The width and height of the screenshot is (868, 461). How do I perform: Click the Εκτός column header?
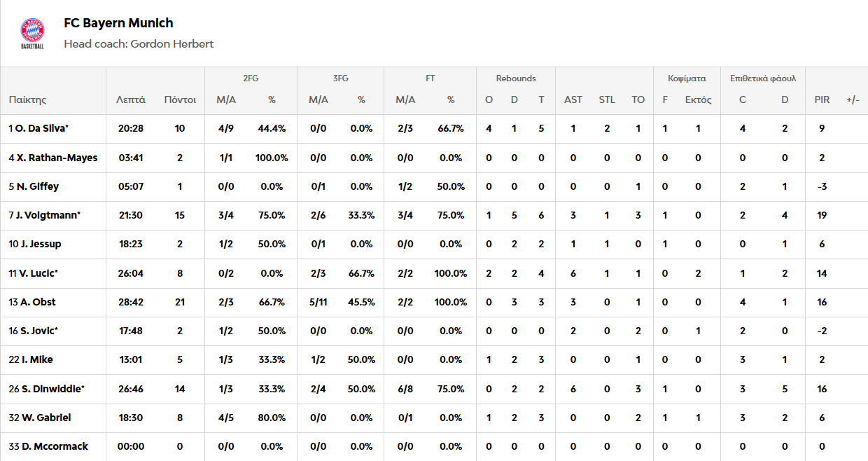[698, 100]
